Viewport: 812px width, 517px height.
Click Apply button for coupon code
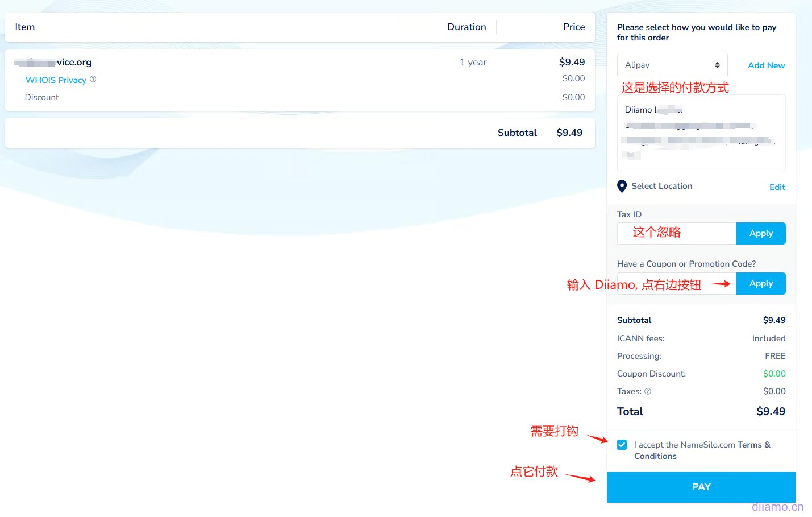[x=761, y=283]
